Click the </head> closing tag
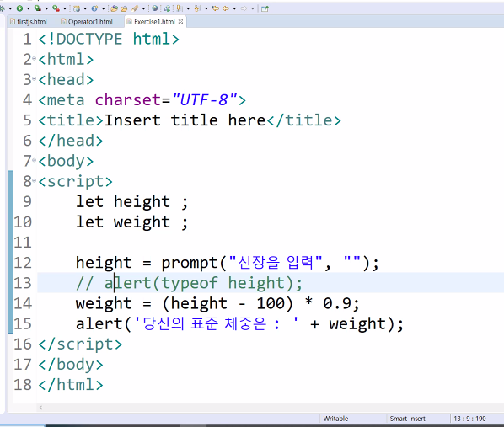 pyautogui.click(x=71, y=141)
